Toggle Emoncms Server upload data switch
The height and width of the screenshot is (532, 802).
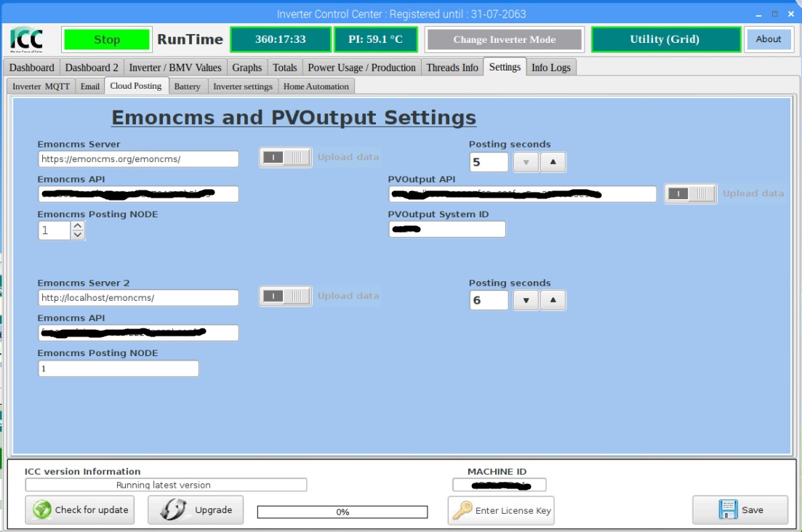(x=286, y=158)
